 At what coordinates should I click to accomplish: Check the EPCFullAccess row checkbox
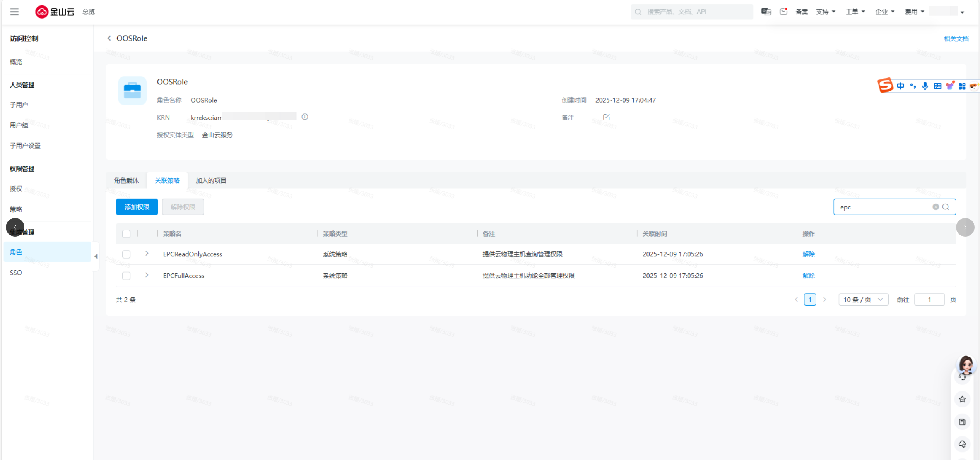(x=126, y=276)
